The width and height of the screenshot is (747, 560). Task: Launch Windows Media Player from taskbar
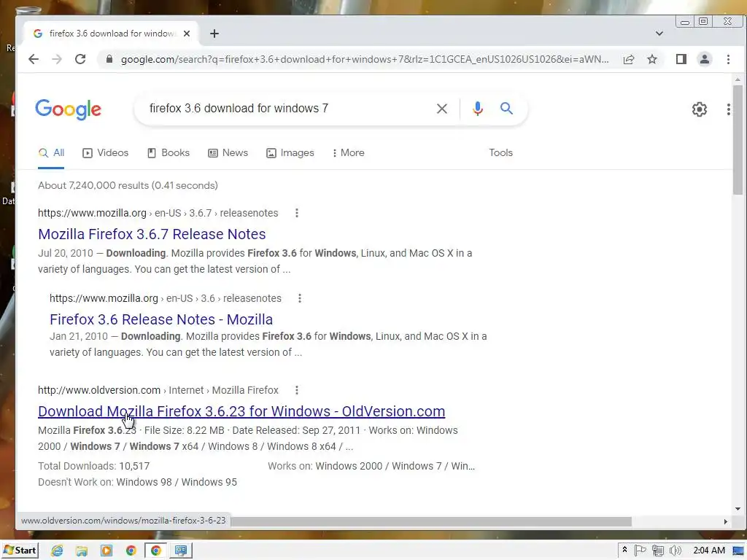[107, 551]
